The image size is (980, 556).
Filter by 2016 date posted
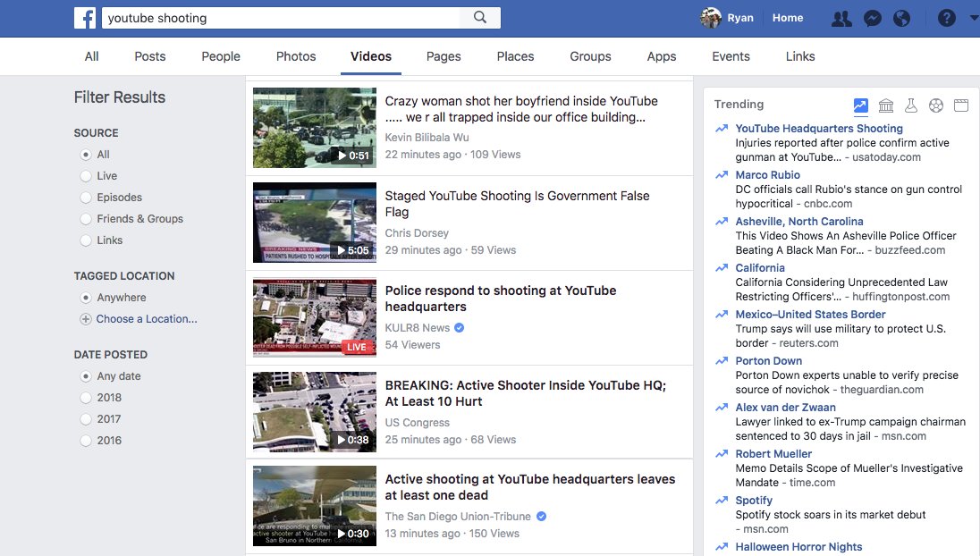(86, 441)
